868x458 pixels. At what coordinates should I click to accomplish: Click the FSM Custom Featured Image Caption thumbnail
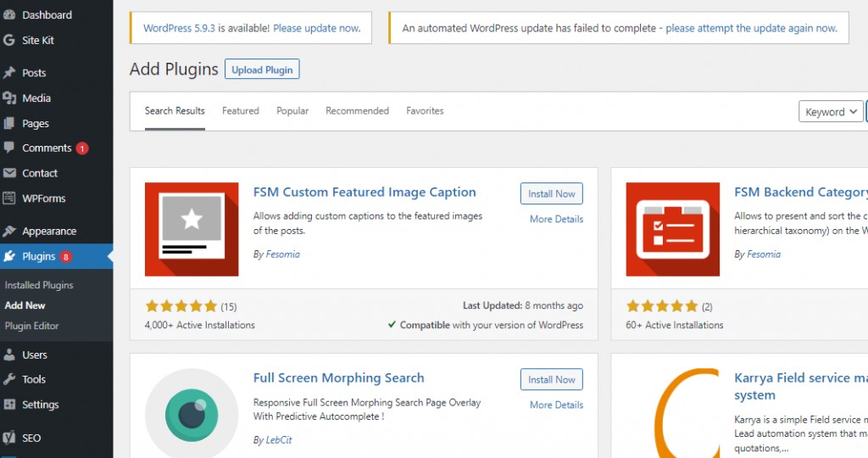[x=192, y=229]
